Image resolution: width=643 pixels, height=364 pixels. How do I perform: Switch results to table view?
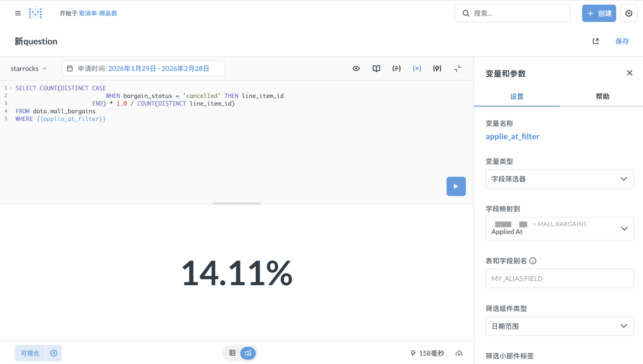pos(232,353)
